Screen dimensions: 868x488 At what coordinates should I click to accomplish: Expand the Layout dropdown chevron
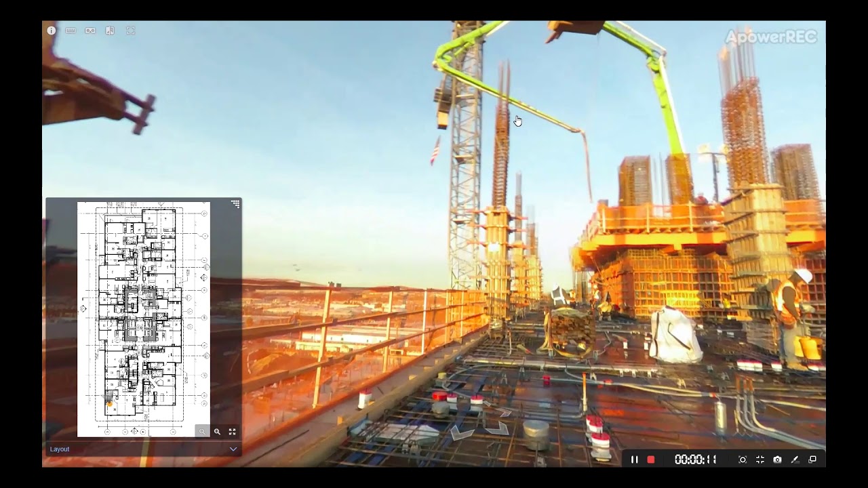(233, 449)
